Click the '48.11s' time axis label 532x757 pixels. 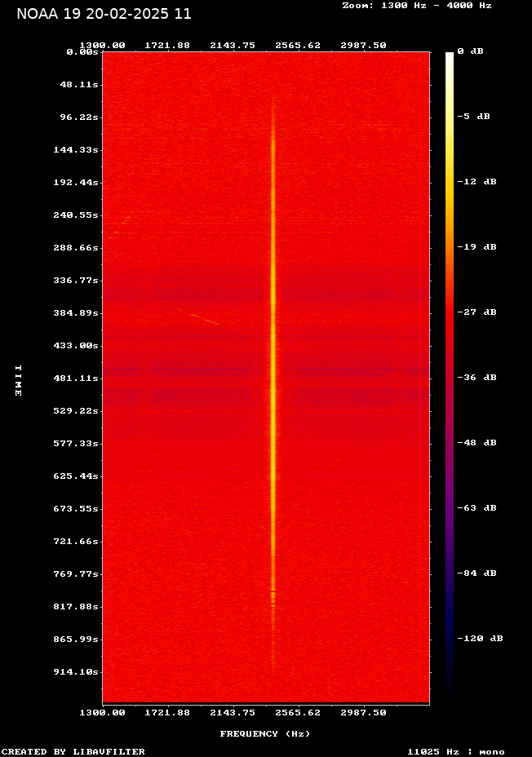(79, 85)
